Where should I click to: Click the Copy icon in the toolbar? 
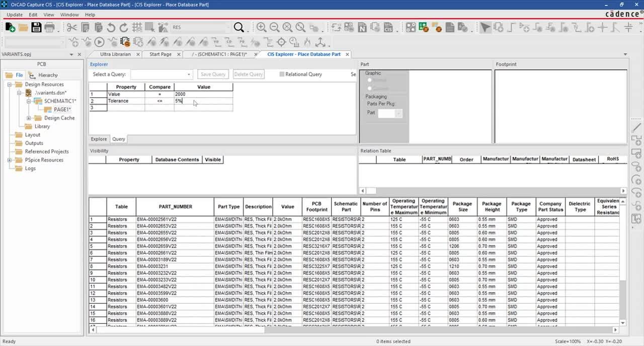pos(85,27)
